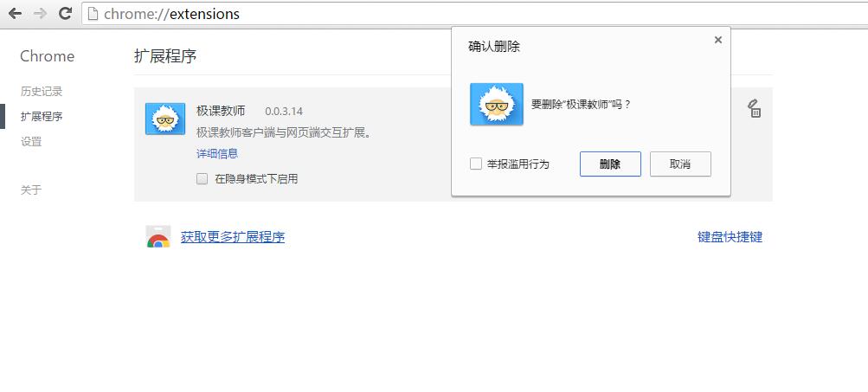Viewport: 868px width, 392px height.
Task: Click the Chrome heading in sidebar
Action: [x=47, y=56]
